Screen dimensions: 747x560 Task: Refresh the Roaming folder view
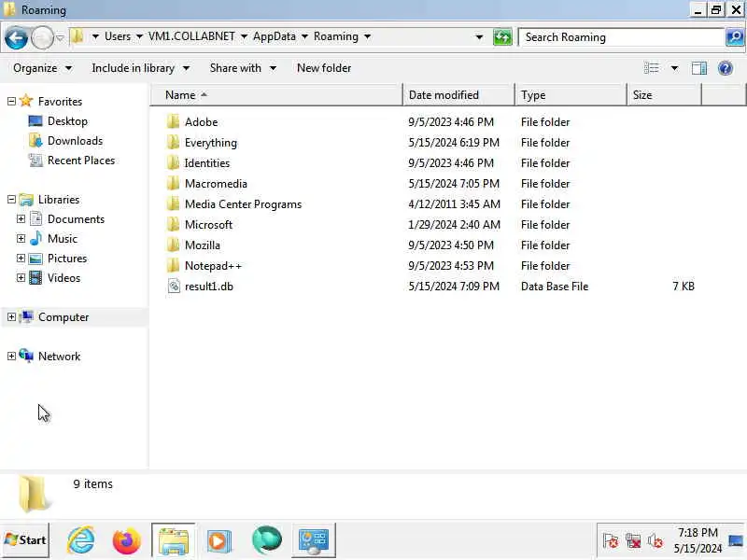point(502,37)
